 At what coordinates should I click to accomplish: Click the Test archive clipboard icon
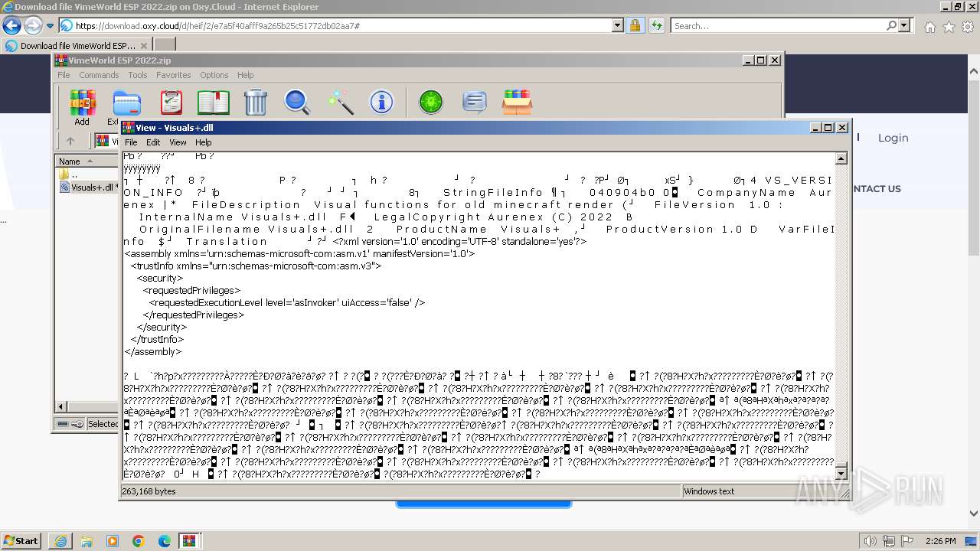pos(171,102)
